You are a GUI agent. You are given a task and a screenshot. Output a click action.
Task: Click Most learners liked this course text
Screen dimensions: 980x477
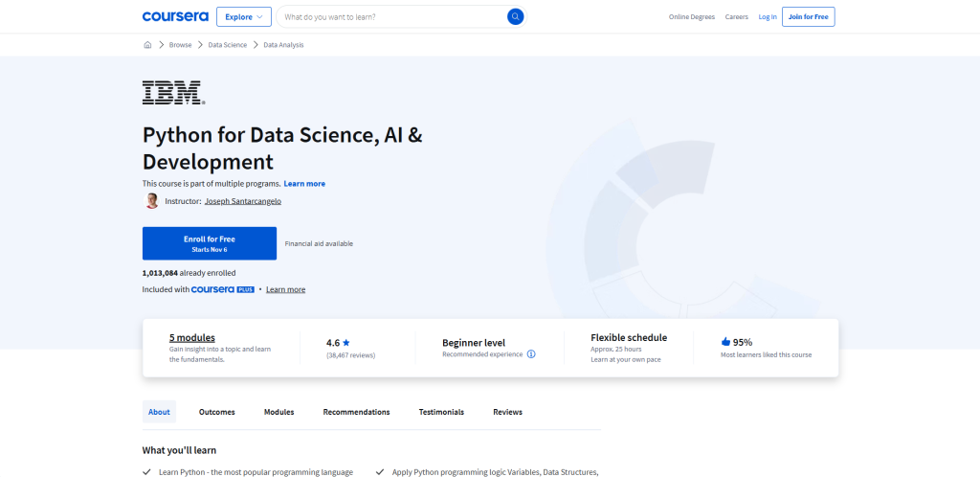coord(767,355)
